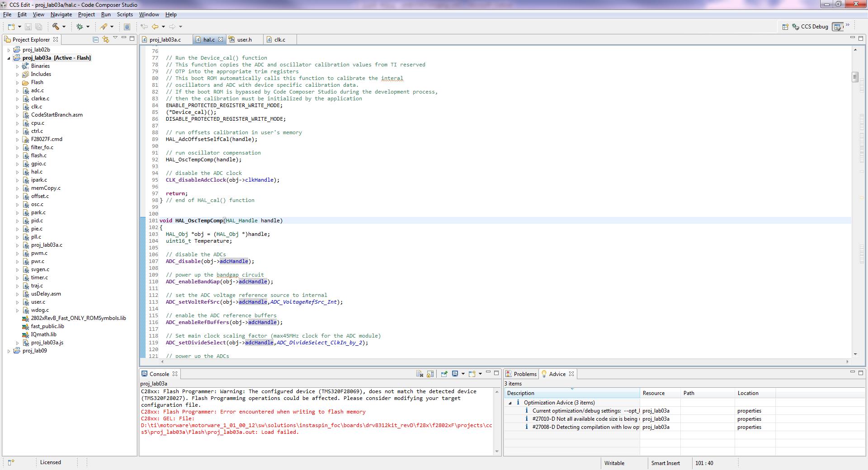The height and width of the screenshot is (470, 868).
Task: Toggle Scroll Lock in Console
Action: pos(430,374)
